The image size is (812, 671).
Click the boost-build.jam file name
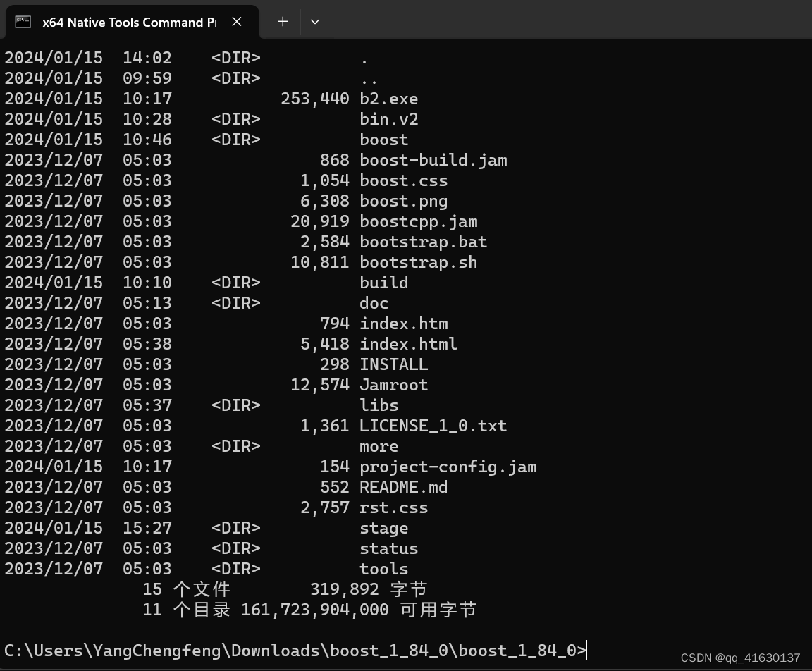[x=433, y=160]
